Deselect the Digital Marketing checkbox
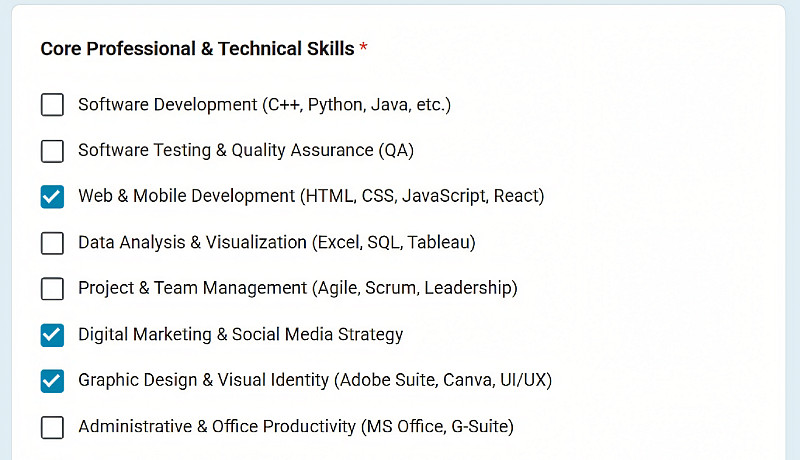 tap(52, 335)
